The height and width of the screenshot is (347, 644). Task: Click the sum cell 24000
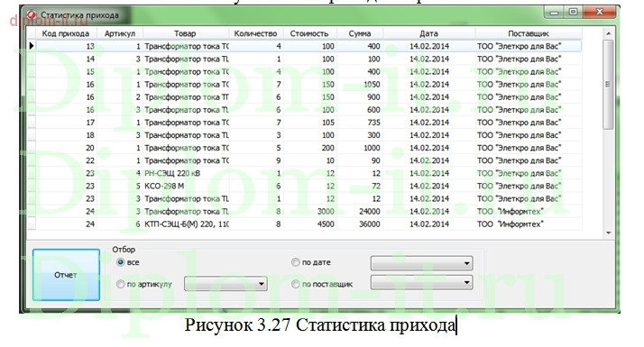pyautogui.click(x=360, y=212)
